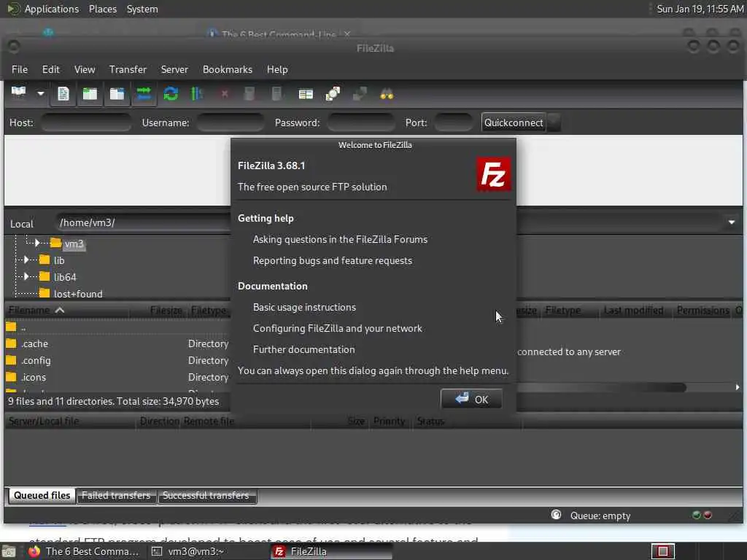
Task: Open Further documentation link
Action: (x=304, y=349)
